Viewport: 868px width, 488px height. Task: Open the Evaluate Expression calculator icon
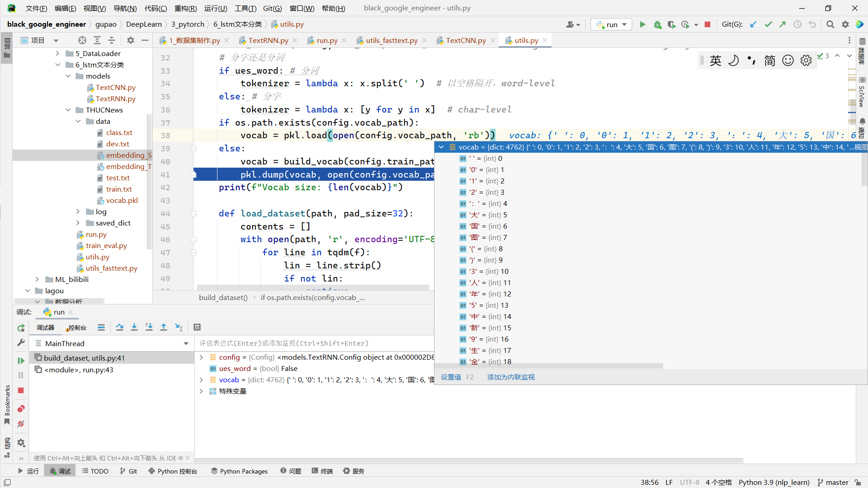197,327
